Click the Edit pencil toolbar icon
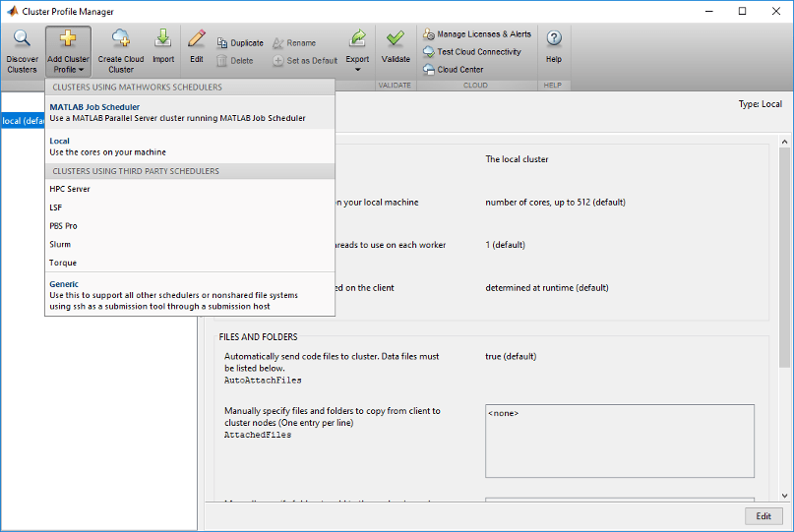The height and width of the screenshot is (532, 794). (197, 38)
